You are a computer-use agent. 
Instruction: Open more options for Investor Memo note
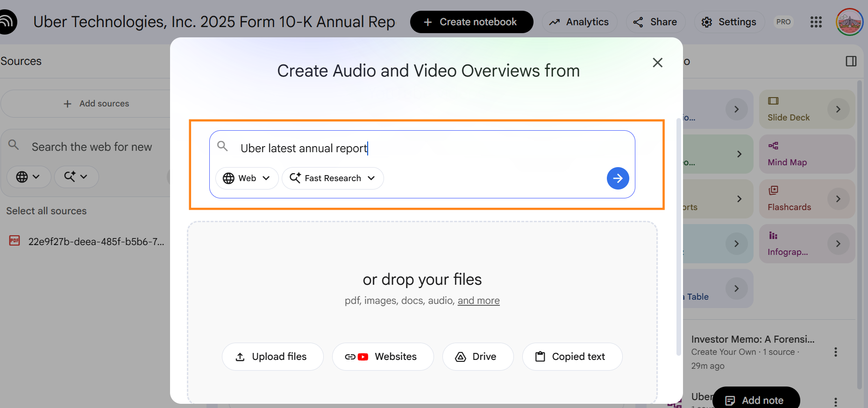click(x=836, y=352)
